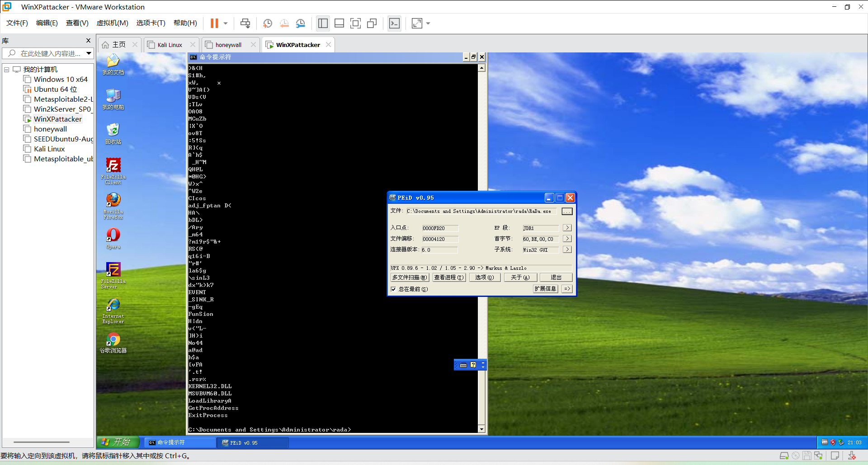
Task: Toggle the library sidebar view icon
Action: click(x=323, y=23)
